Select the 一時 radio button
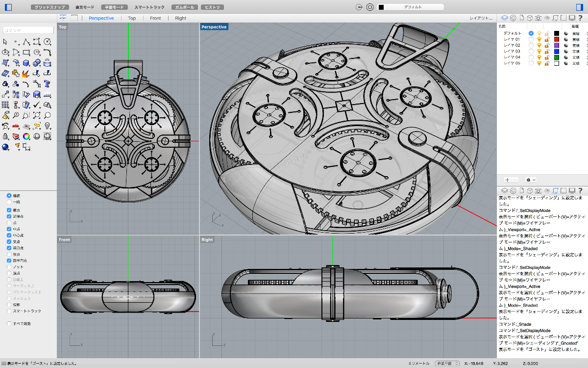Screen dimensions: 588x368 coord(9,202)
